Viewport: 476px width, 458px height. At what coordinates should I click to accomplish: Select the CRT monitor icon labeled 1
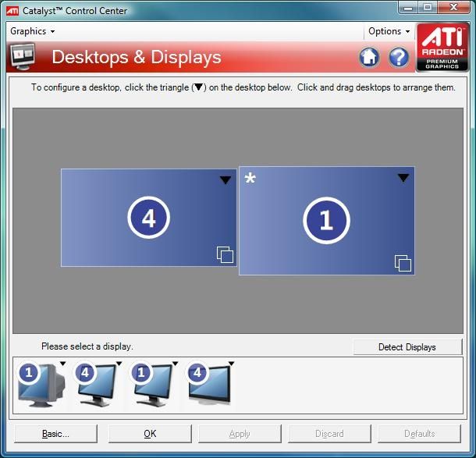pyautogui.click(x=41, y=385)
